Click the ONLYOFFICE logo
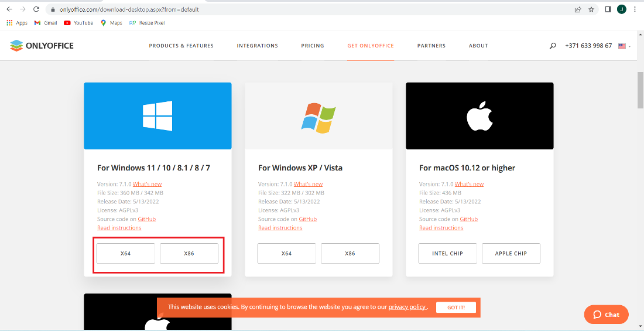This screenshot has height=331, width=644. [42, 46]
